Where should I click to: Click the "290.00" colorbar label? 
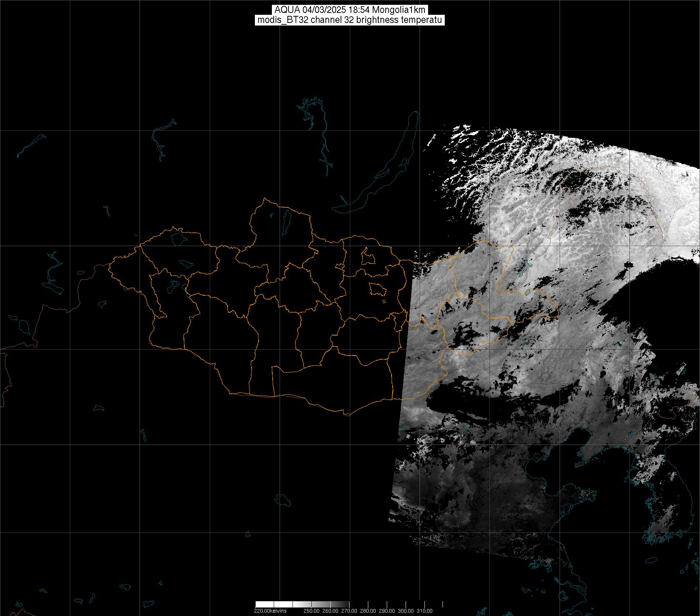tap(387, 611)
